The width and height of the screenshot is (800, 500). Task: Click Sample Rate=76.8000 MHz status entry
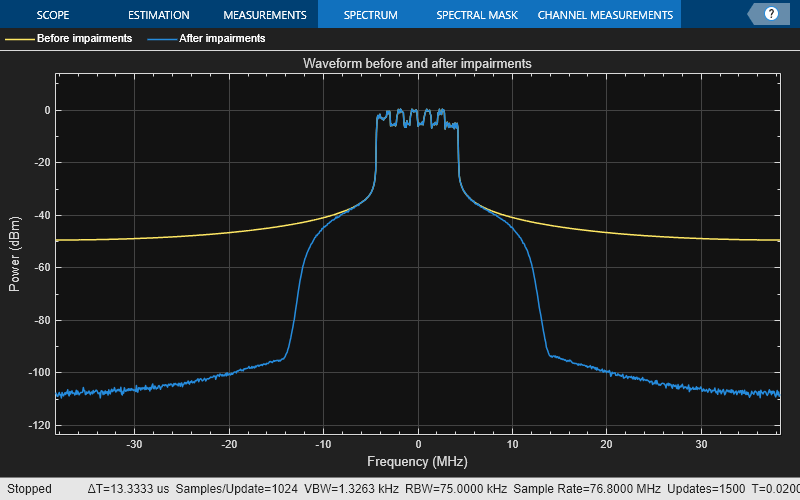pyautogui.click(x=587, y=489)
